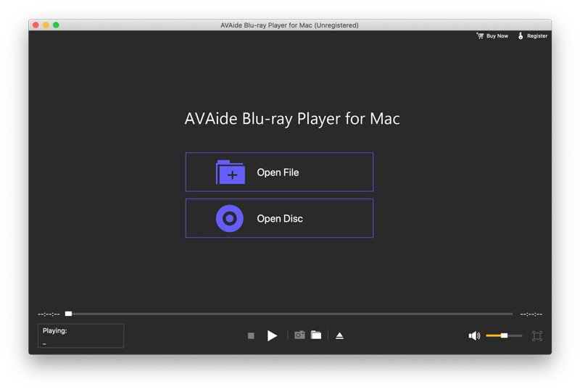The height and width of the screenshot is (392, 580).
Task: Open the snapshot folder icon
Action: (x=316, y=335)
